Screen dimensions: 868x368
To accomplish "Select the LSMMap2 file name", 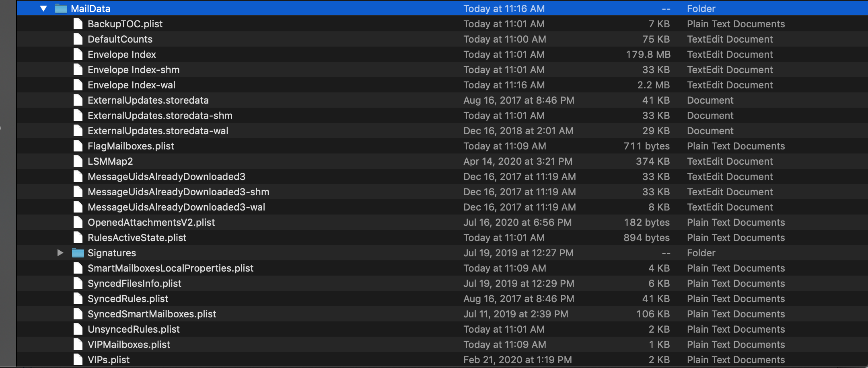I will 110,161.
